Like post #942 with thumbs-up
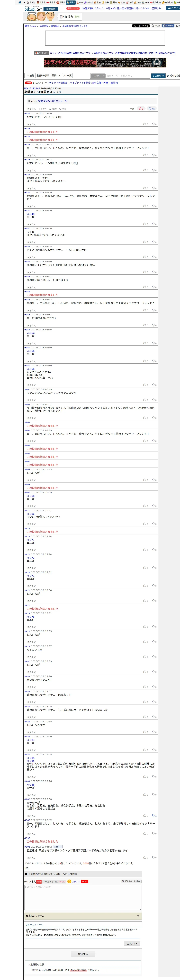 pos(145,124)
